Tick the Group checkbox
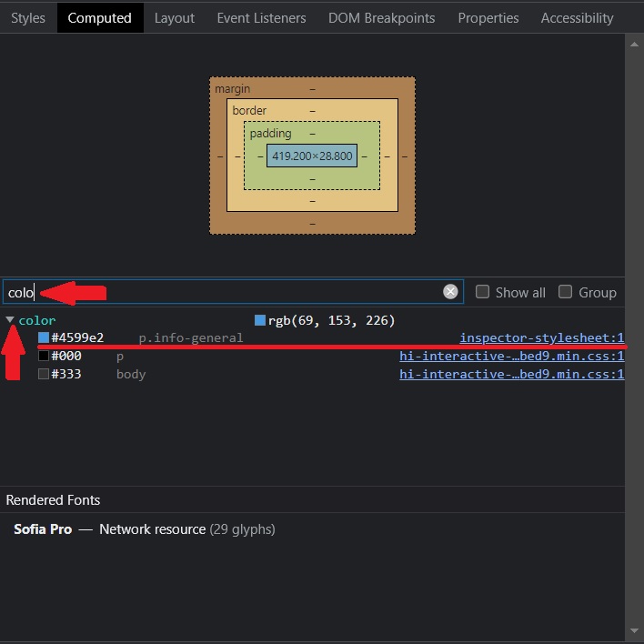This screenshot has width=644, height=644. coord(565,292)
